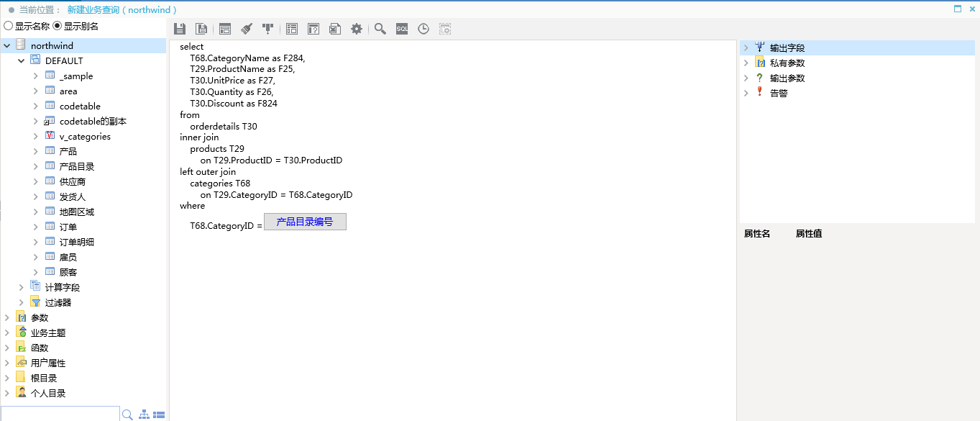Select the 根目录 folder
Viewport: 980px width, 421px height.
(x=44, y=378)
